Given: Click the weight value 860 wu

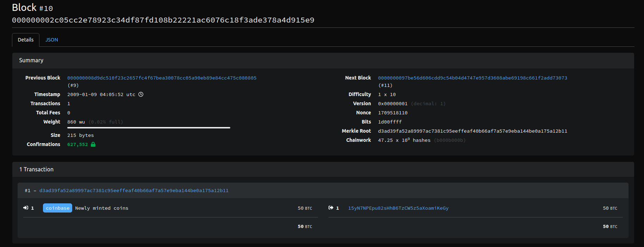Looking at the screenshot, I should click(76, 122).
